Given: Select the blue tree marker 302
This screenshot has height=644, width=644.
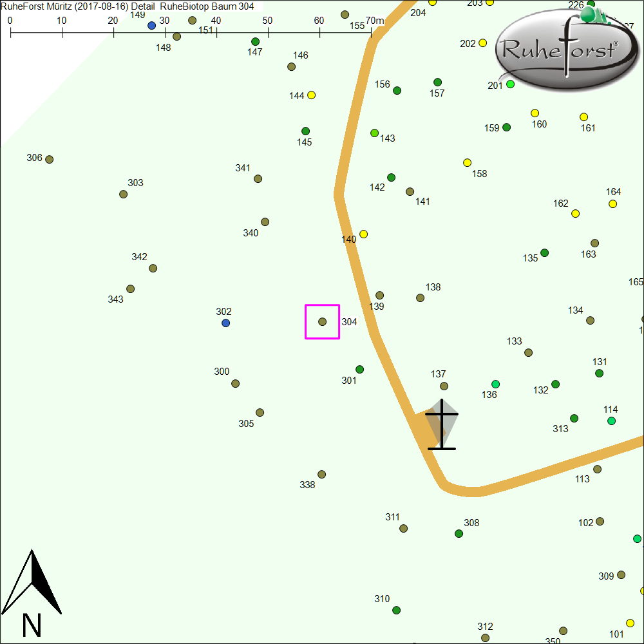Looking at the screenshot, I should point(225,323).
